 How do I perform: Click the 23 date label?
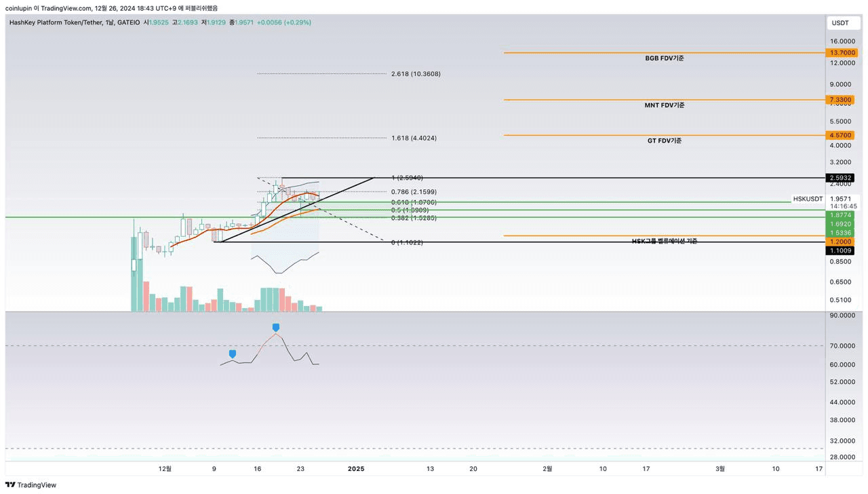click(300, 468)
